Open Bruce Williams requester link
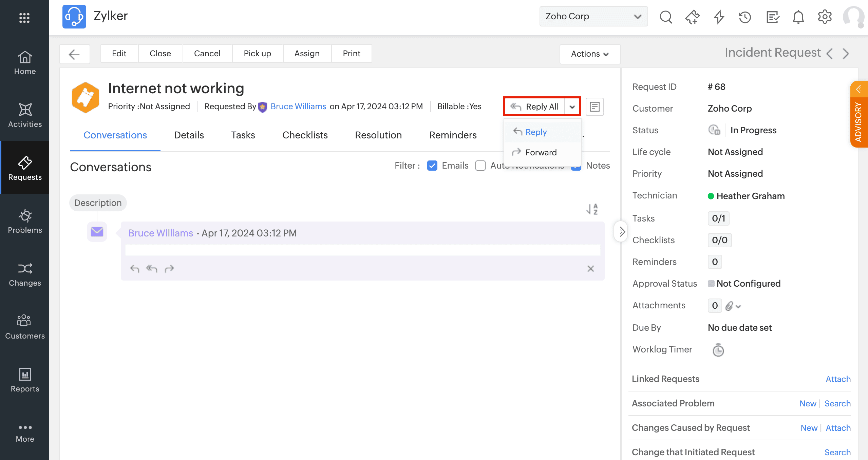The width and height of the screenshot is (868, 460). point(298,107)
